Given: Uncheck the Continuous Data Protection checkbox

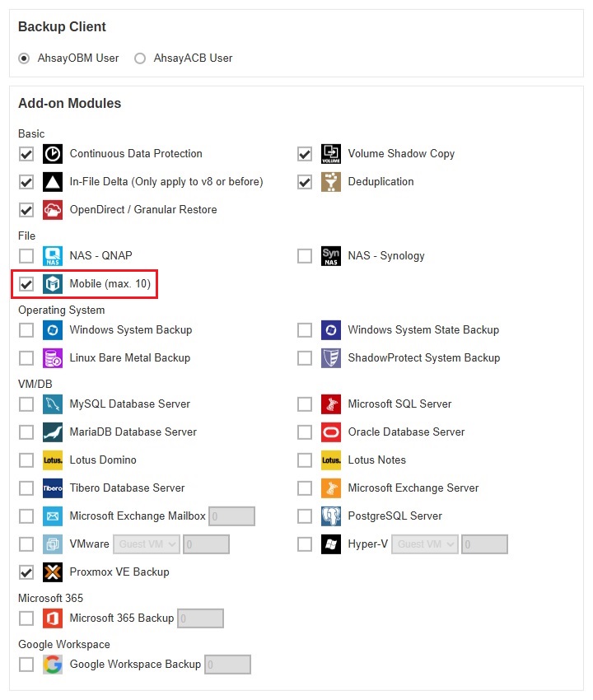Looking at the screenshot, I should tap(26, 154).
